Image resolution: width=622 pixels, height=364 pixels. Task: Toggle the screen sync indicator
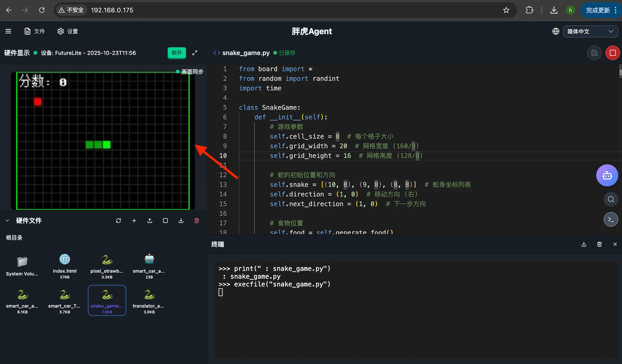pos(190,72)
